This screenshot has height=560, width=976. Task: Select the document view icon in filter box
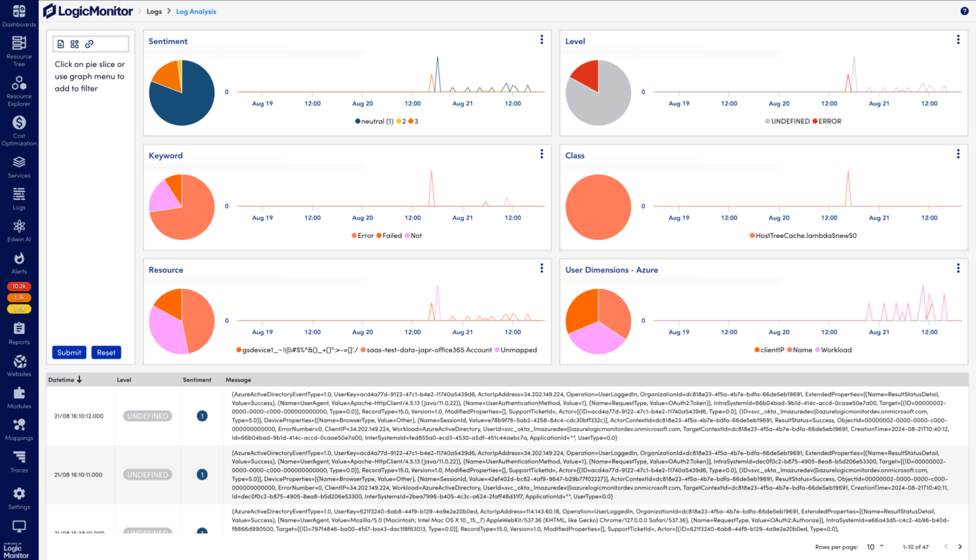click(60, 43)
